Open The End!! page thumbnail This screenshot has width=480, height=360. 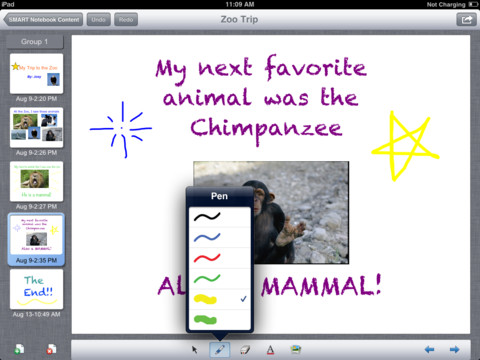coord(37,289)
